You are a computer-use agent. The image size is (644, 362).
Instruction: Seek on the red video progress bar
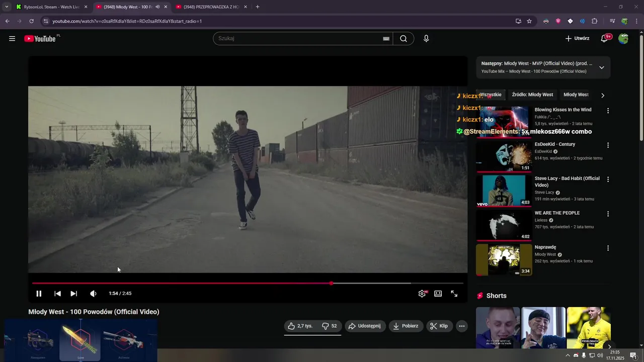(248, 283)
